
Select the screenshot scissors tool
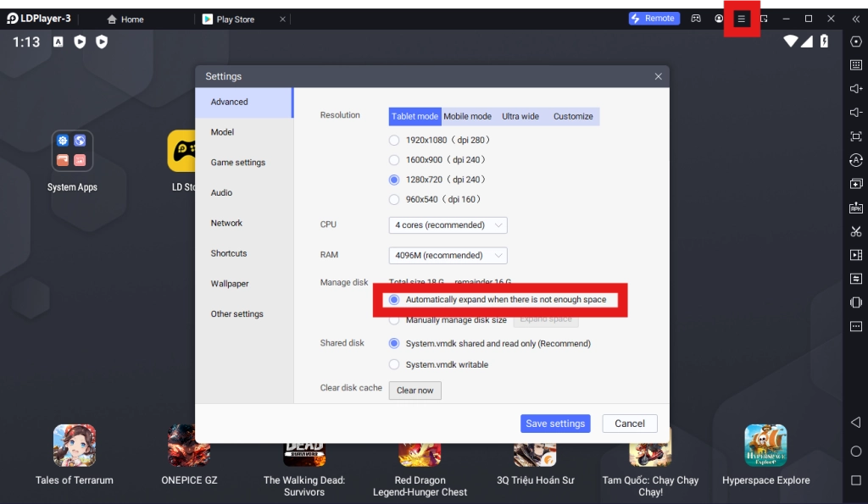tap(856, 230)
